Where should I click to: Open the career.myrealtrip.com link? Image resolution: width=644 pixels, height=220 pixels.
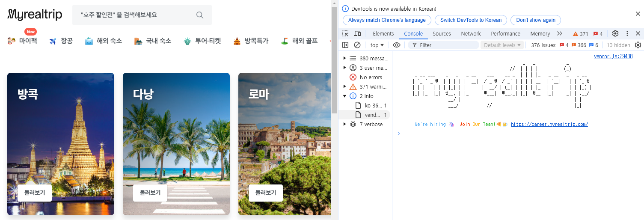point(549,124)
